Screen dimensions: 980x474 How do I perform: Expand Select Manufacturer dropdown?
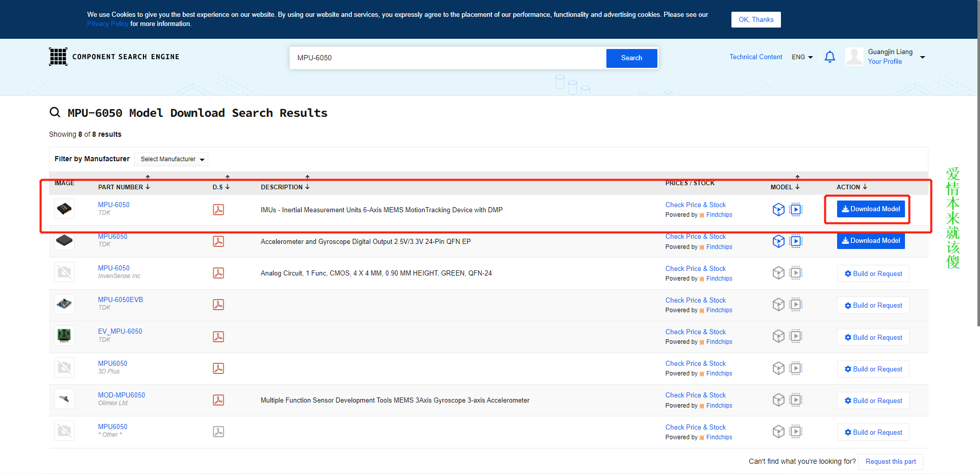171,159
